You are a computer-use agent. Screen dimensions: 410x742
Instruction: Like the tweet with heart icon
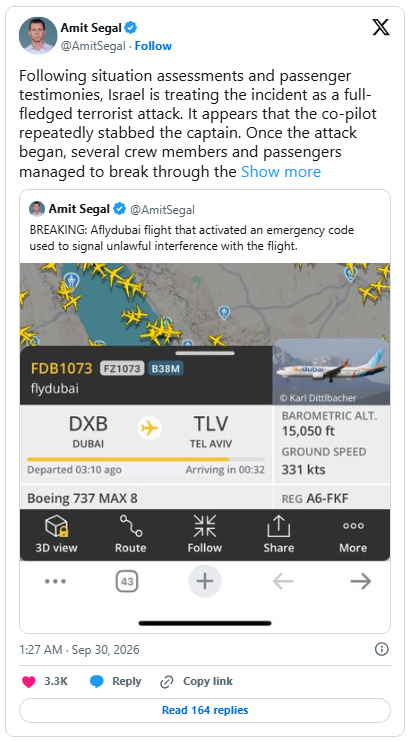pos(28,681)
